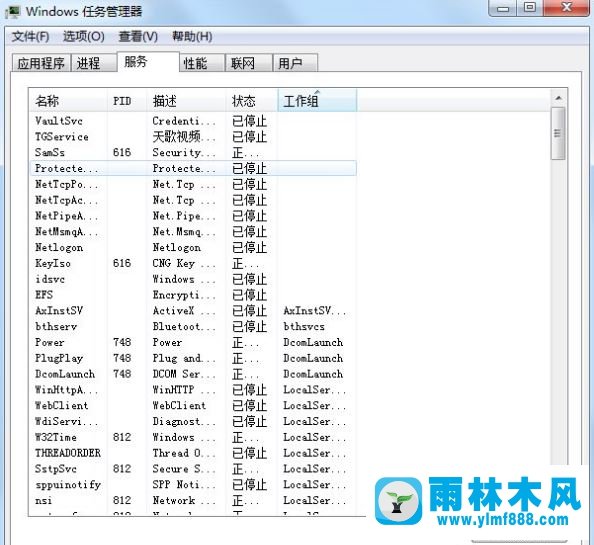
Task: Open the 查看(V) menu
Action: 138,37
